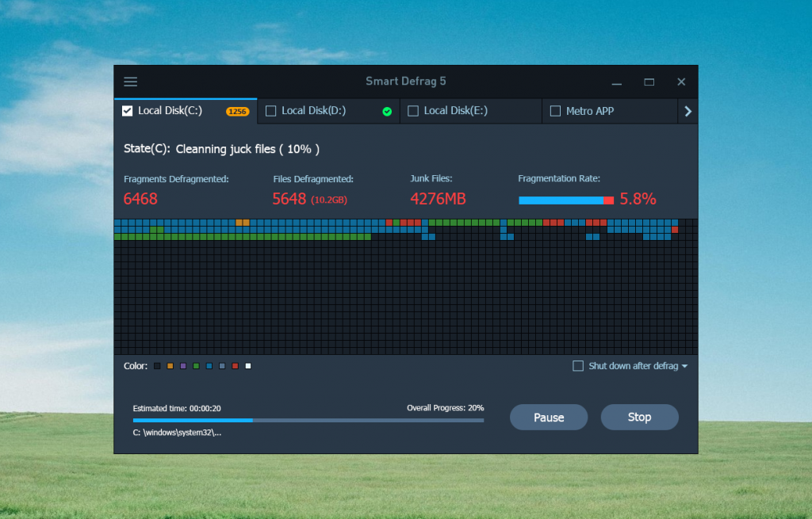Pause the defrag process

(x=549, y=417)
